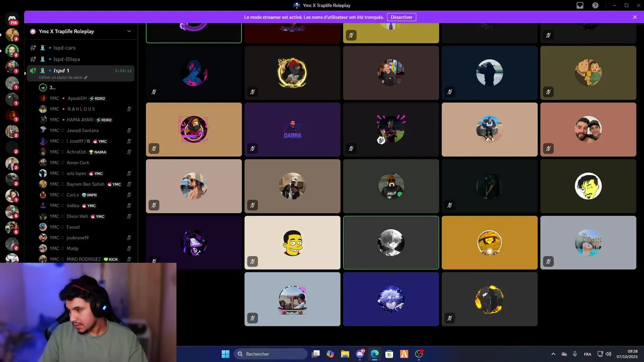
Task: Focus the yellow Simpsons-style face tile
Action: (x=292, y=243)
